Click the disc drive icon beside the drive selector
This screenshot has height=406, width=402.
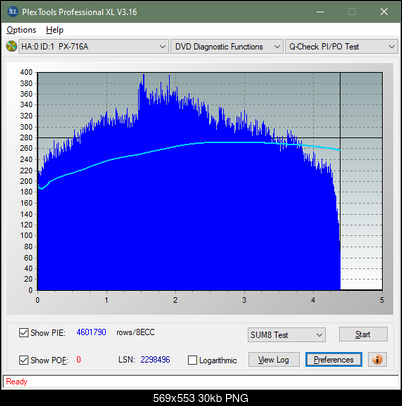(12, 46)
